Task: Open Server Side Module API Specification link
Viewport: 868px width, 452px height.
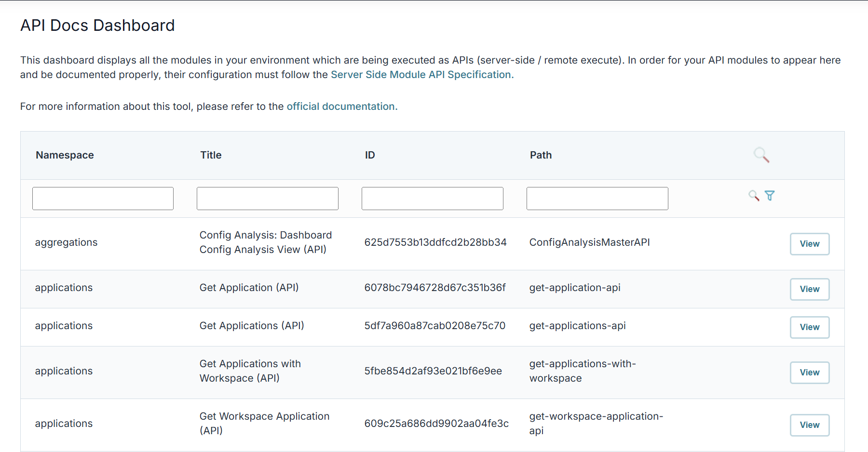Action: [x=422, y=75]
